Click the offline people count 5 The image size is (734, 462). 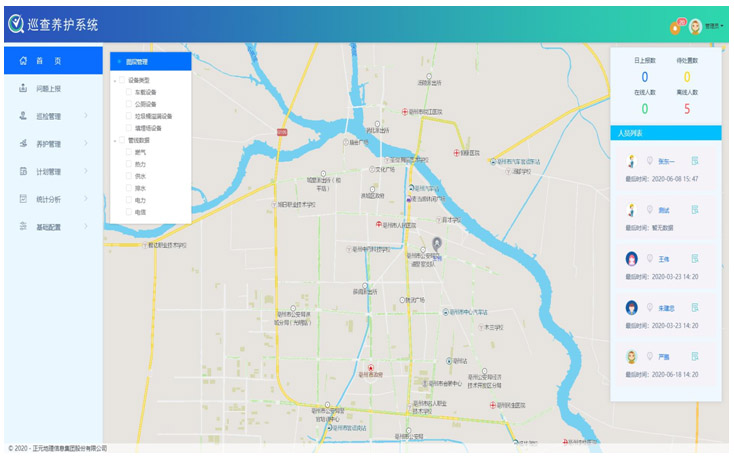click(687, 108)
